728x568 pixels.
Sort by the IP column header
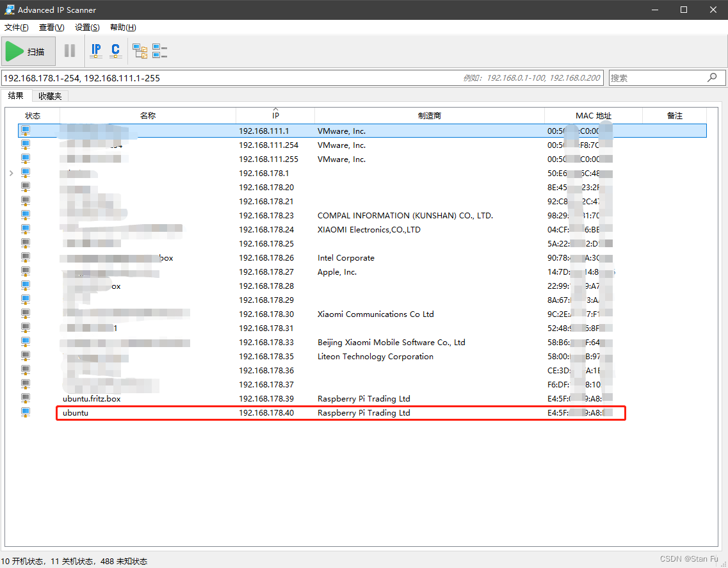click(275, 116)
